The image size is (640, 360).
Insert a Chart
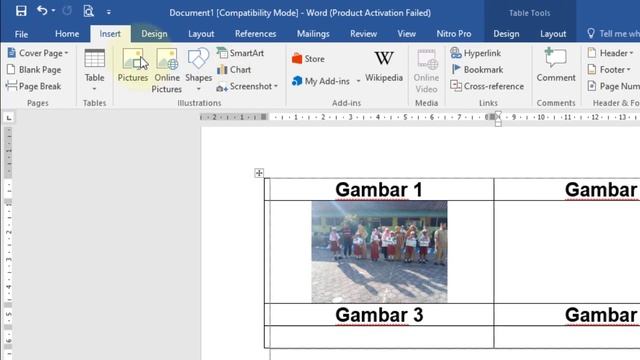(234, 70)
